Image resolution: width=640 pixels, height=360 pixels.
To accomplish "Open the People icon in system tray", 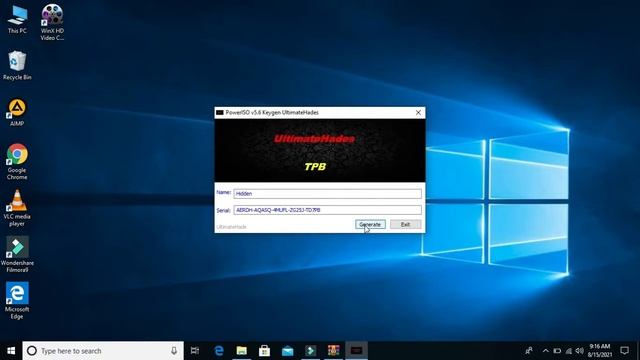I will click(529, 351).
